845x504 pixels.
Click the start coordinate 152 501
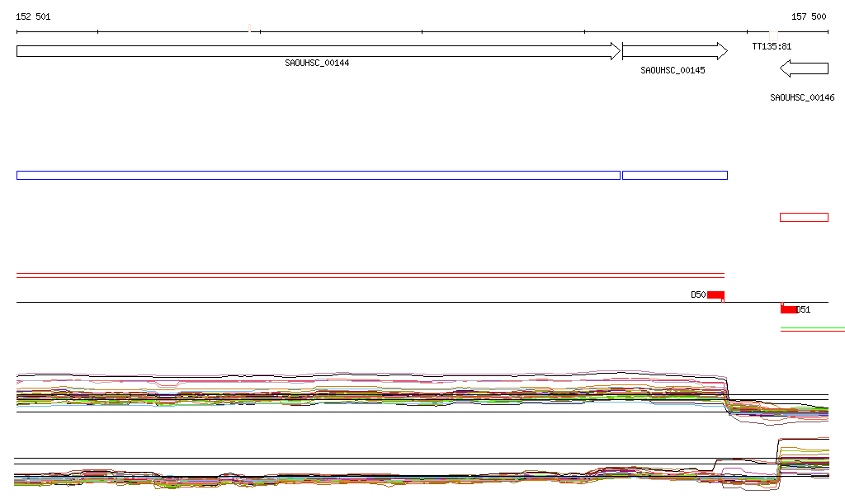click(x=33, y=16)
